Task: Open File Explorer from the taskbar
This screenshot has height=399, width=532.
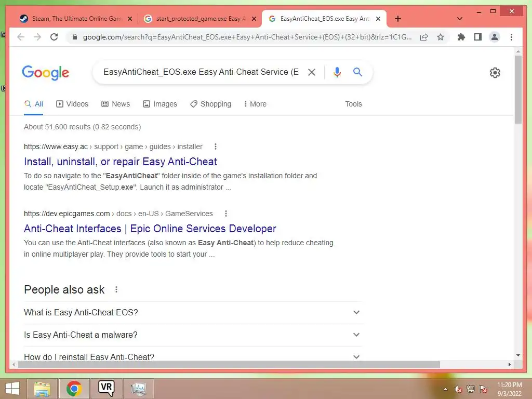Action: click(42, 389)
